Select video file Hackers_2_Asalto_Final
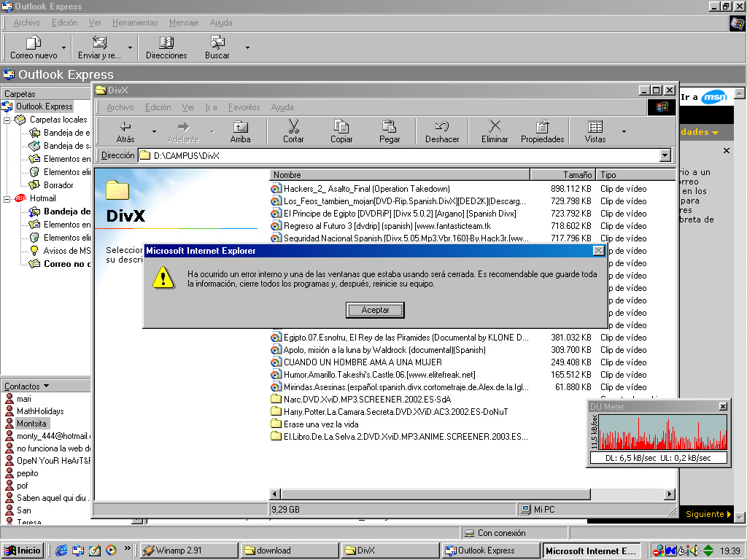Viewport: 747px width, 560px height. coord(366,189)
